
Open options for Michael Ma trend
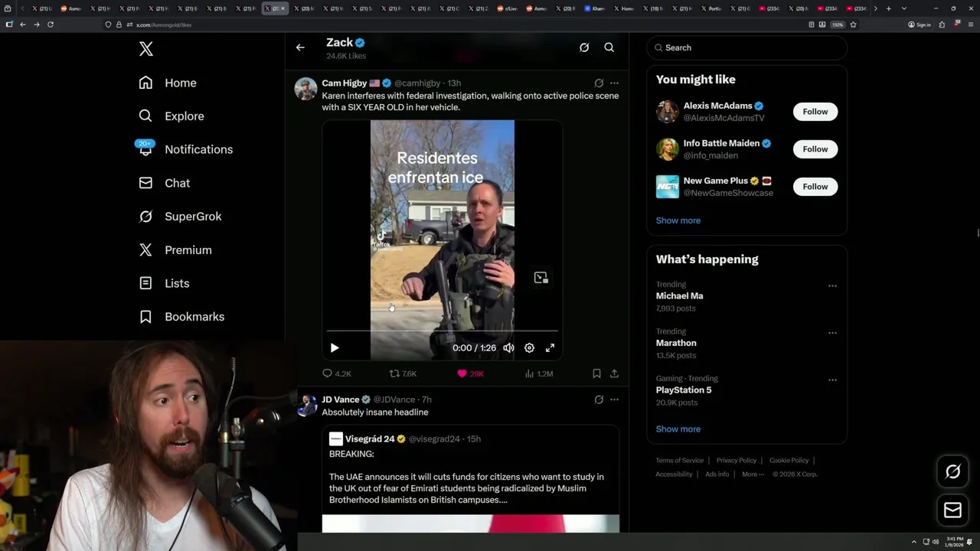point(832,285)
